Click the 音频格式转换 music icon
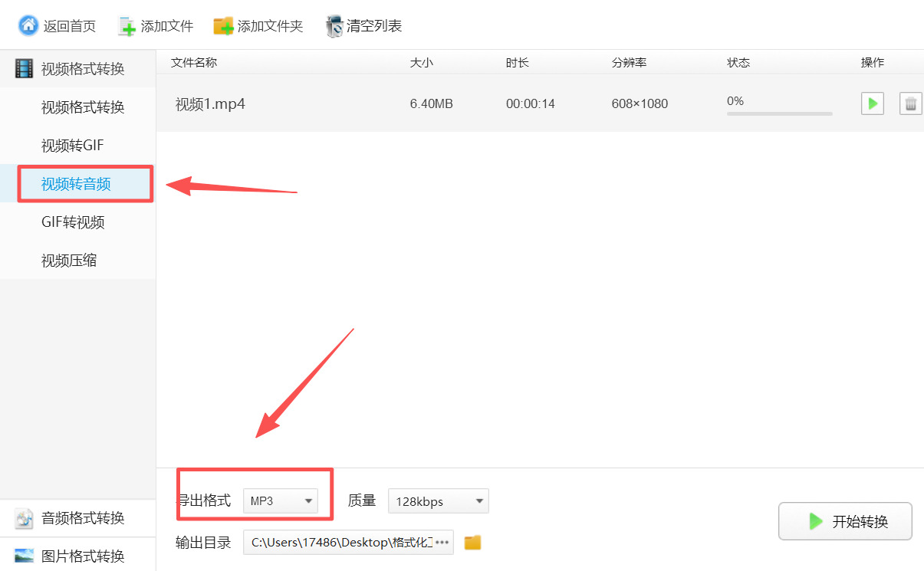Image resolution: width=924 pixels, height=571 pixels. (25, 518)
